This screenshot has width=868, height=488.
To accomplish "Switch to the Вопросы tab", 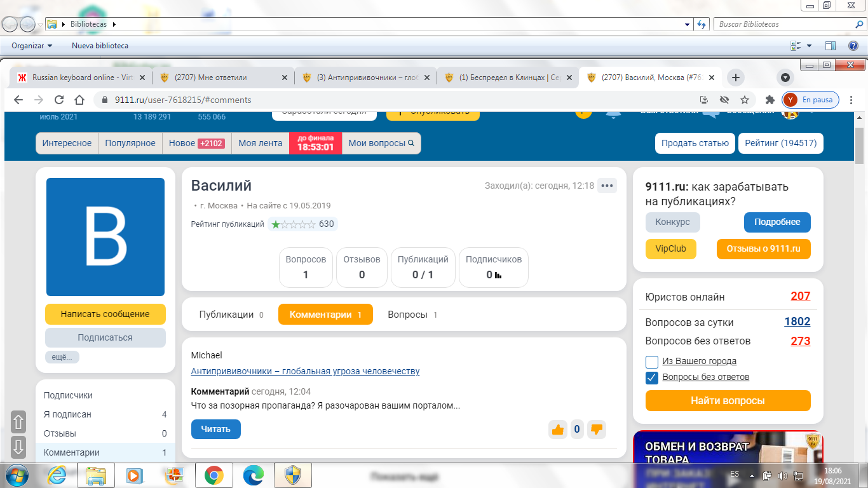I will click(412, 315).
